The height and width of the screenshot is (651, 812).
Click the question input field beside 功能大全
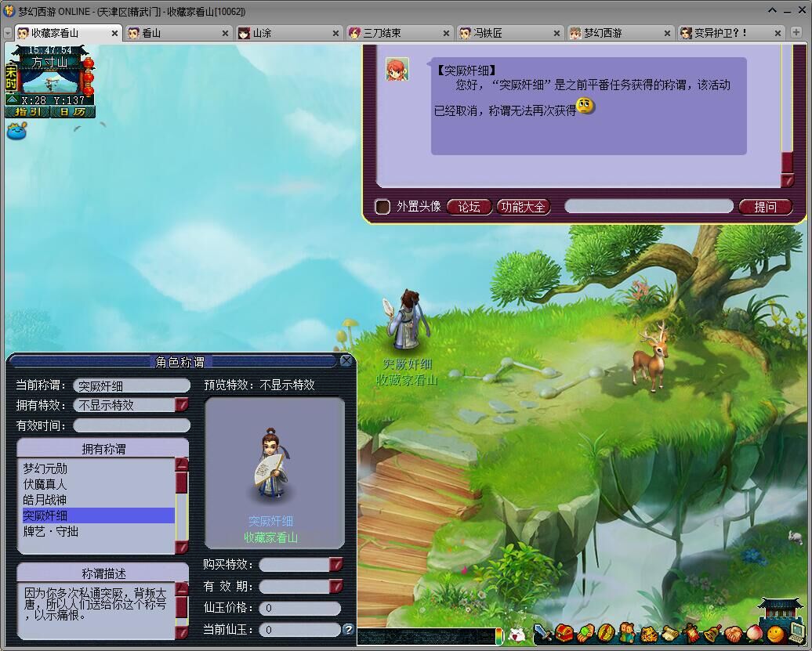(x=648, y=207)
